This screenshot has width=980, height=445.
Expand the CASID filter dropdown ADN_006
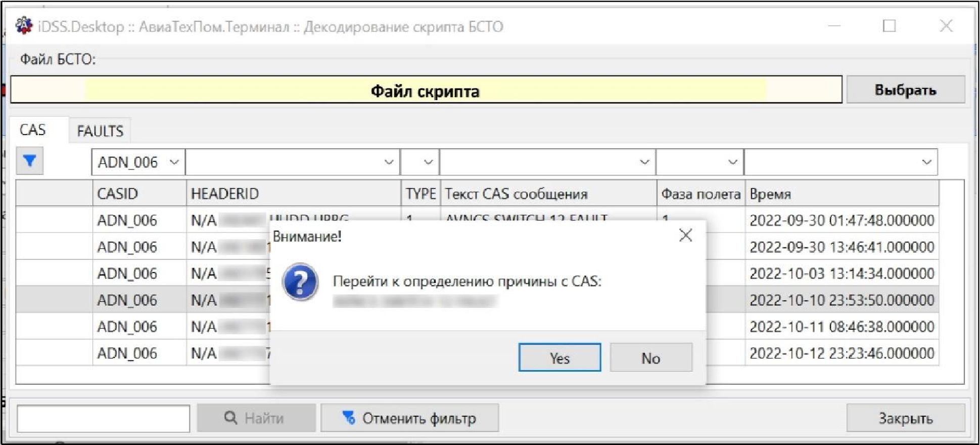point(174,162)
